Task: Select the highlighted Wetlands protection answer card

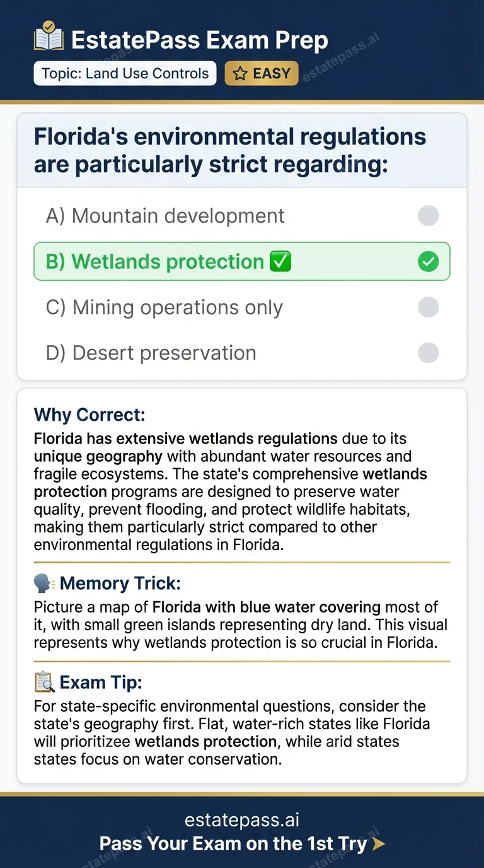Action: (242, 261)
